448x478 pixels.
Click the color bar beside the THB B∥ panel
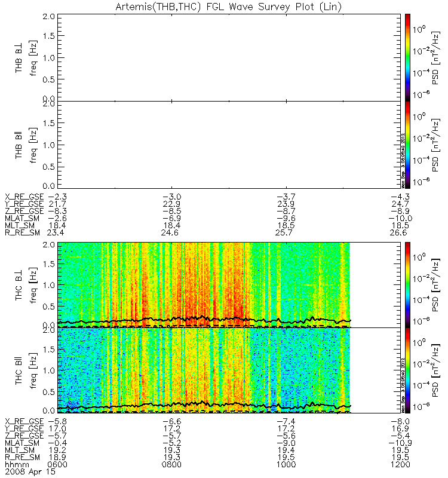point(407,145)
